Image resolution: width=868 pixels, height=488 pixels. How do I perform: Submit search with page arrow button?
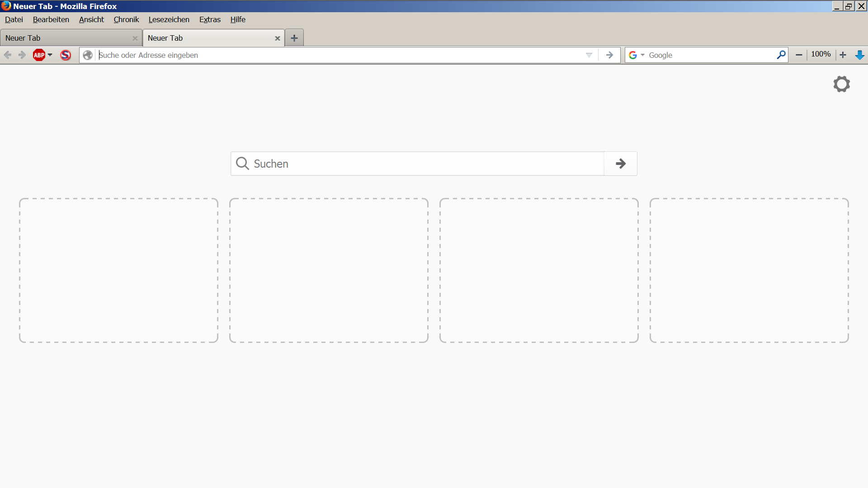(x=620, y=164)
